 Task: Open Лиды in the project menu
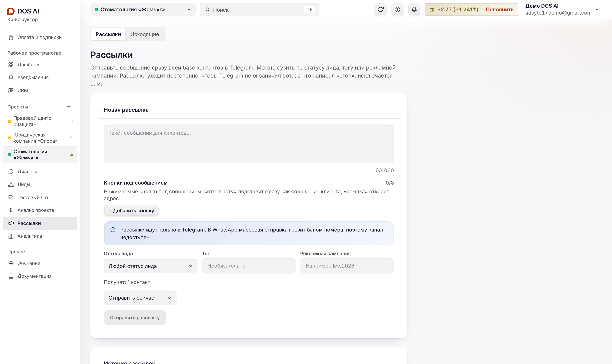click(x=40, y=184)
